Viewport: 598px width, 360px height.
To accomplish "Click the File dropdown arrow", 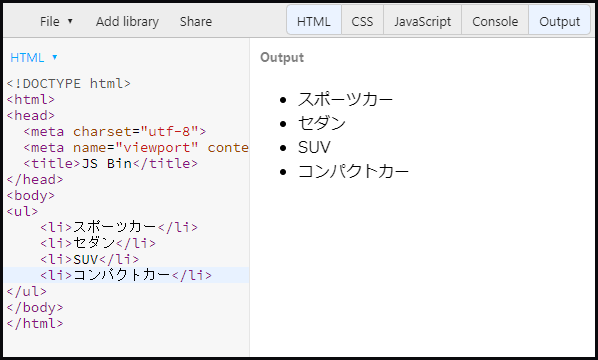I will coord(70,21).
